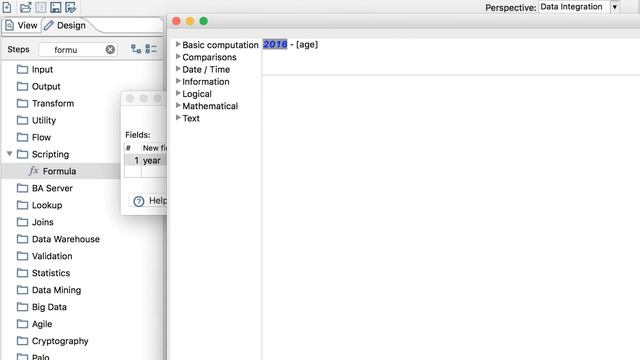Click the highlighted 2016 value in formula

point(275,44)
